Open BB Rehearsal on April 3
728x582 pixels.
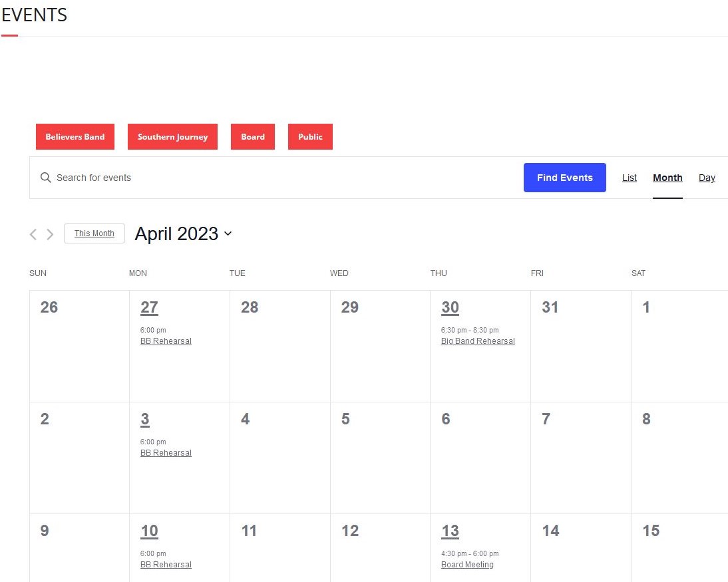(x=166, y=453)
